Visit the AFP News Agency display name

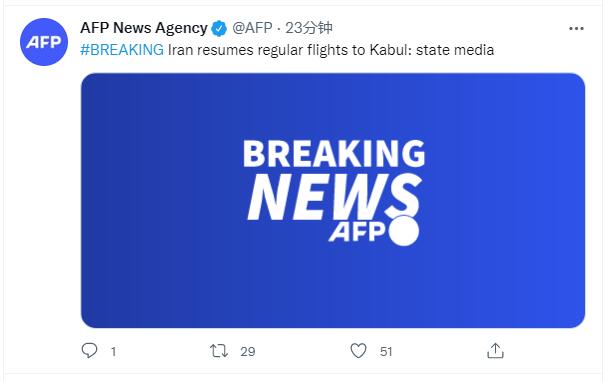click(144, 28)
